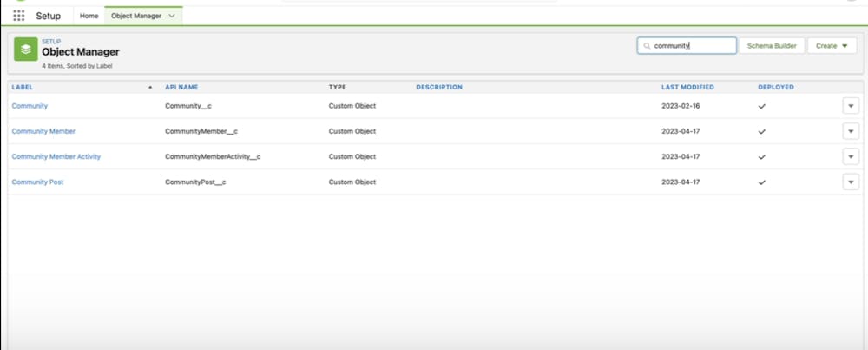This screenshot has height=350, width=868.
Task: Sort by the Type column header
Action: coord(337,88)
